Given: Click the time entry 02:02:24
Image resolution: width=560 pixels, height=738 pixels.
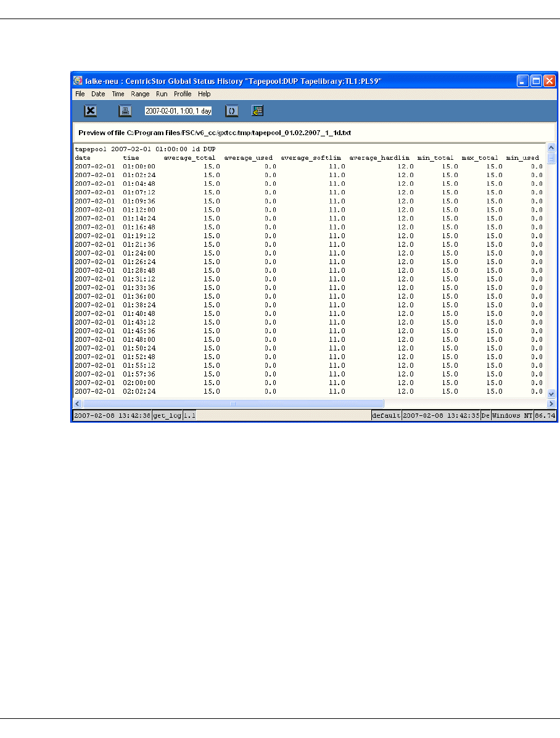Looking at the screenshot, I should click(139, 392).
